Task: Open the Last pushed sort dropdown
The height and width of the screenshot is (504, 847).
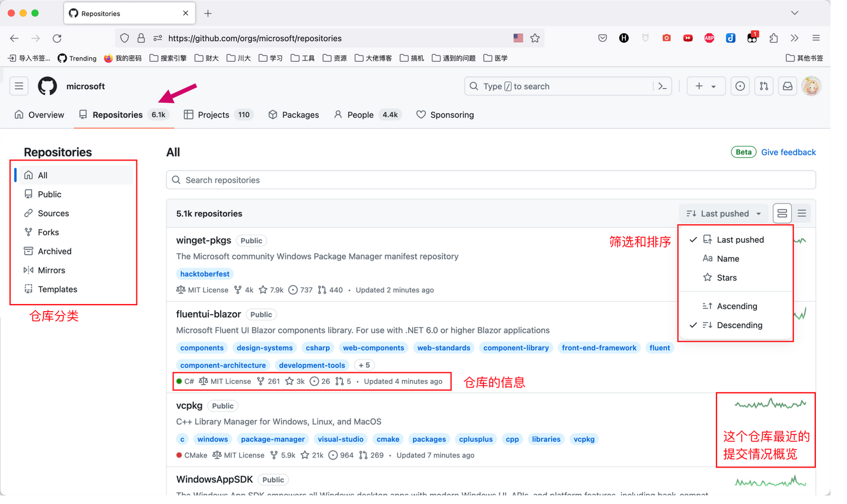Action: pyautogui.click(x=724, y=213)
